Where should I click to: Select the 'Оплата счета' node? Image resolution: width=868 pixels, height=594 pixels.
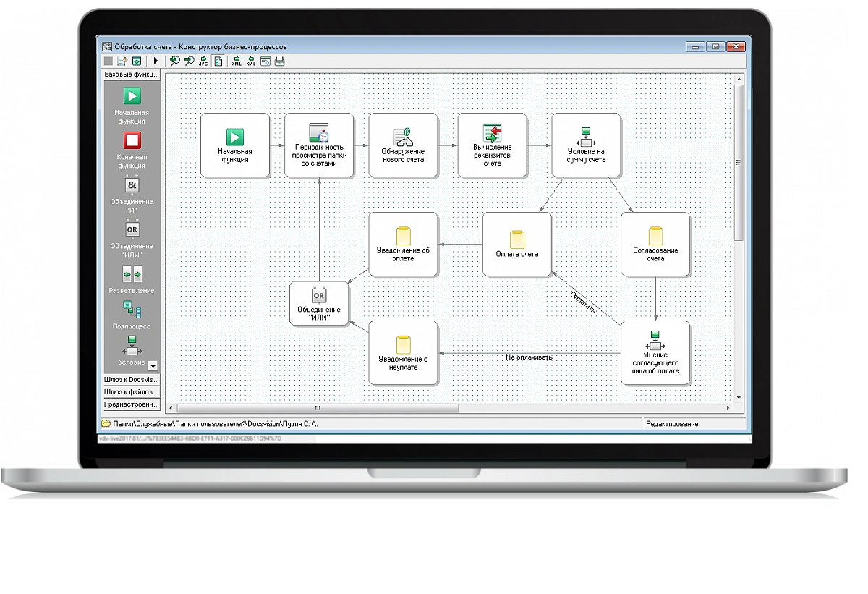coord(516,244)
